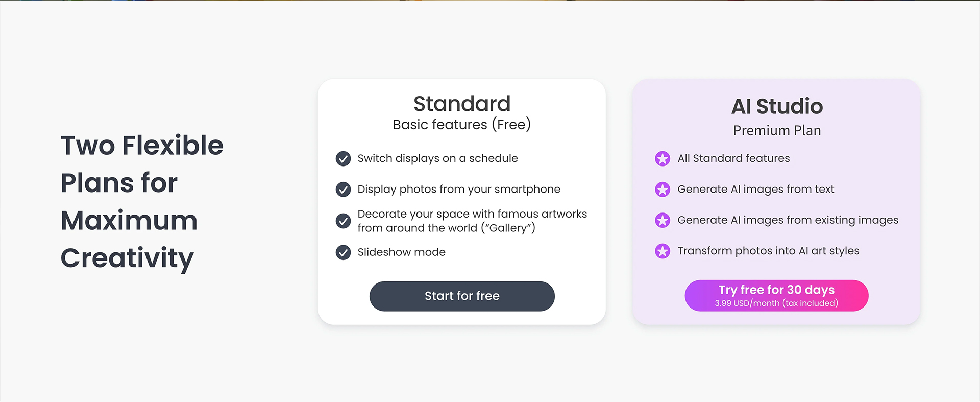Click the Switch displays on a schedule text
The width and height of the screenshot is (980, 402).
(x=437, y=158)
